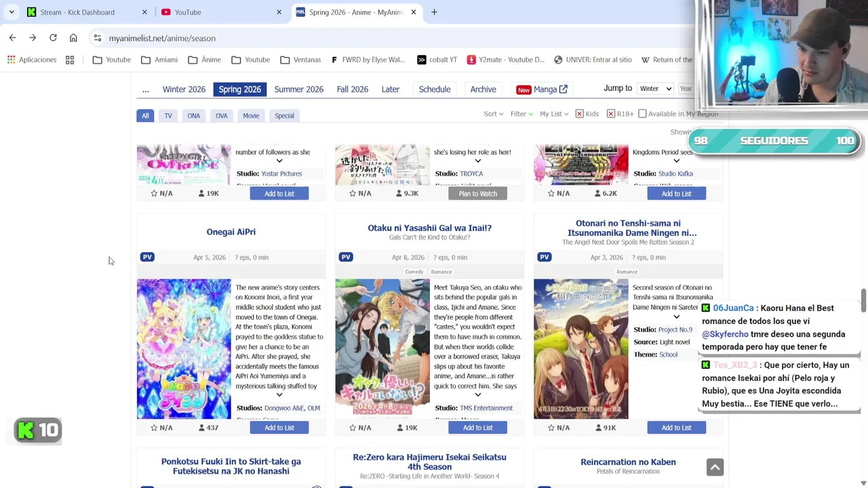
Task: Open the Re:Zero kara Hajimeru Isekai Seikatsu title link
Action: click(x=430, y=462)
